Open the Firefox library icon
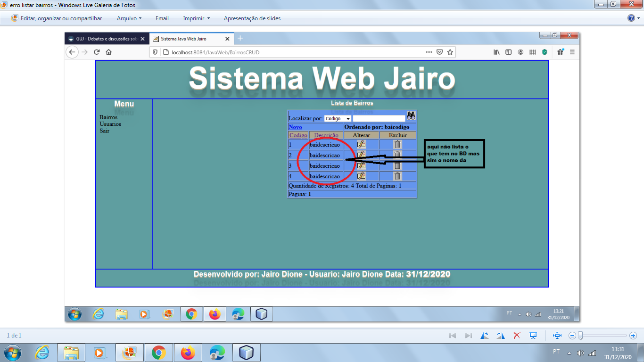This screenshot has height=362, width=644. pyautogui.click(x=496, y=52)
